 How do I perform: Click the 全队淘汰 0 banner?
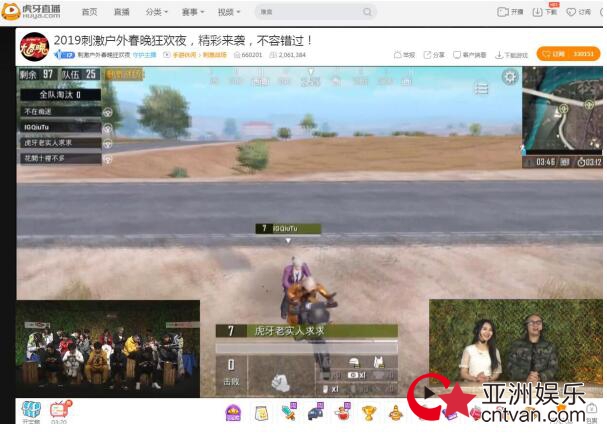click(x=61, y=95)
